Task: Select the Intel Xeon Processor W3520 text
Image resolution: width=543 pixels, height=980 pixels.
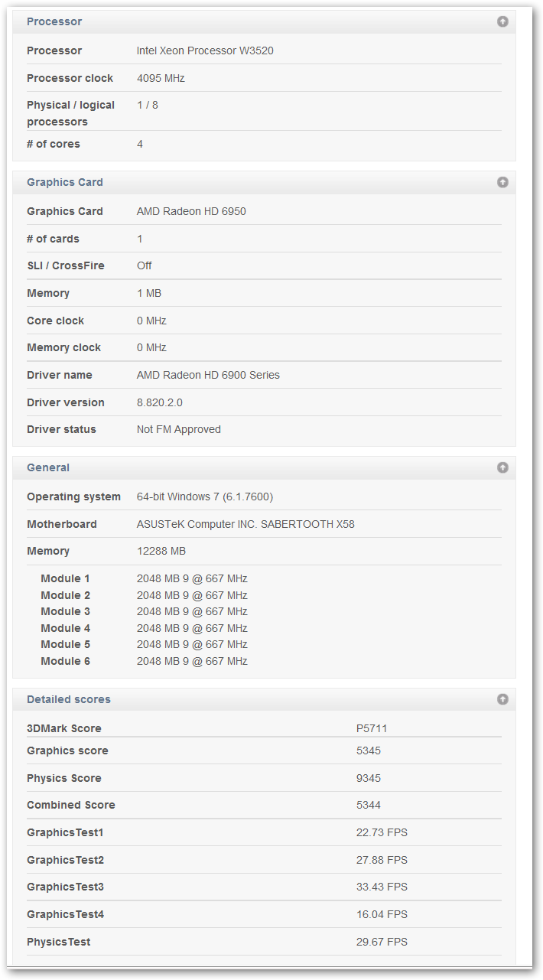Action: coord(205,50)
